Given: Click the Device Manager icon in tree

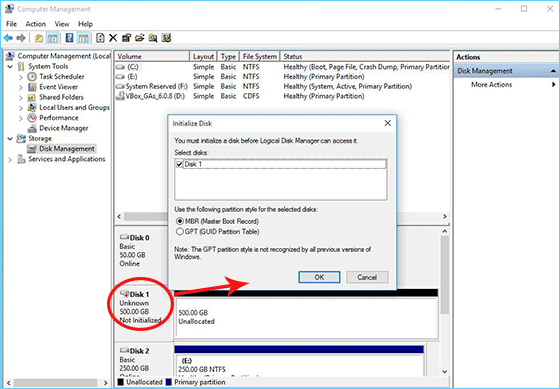Looking at the screenshot, I should [32, 128].
